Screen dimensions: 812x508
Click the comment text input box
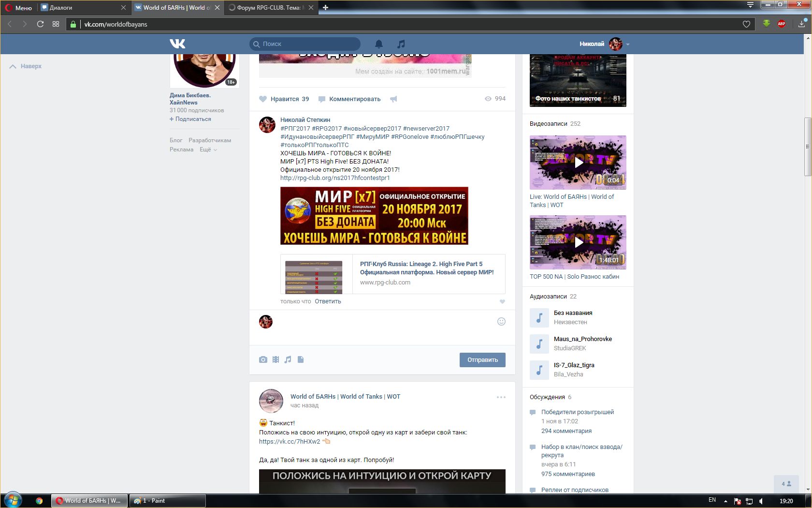(x=385, y=328)
